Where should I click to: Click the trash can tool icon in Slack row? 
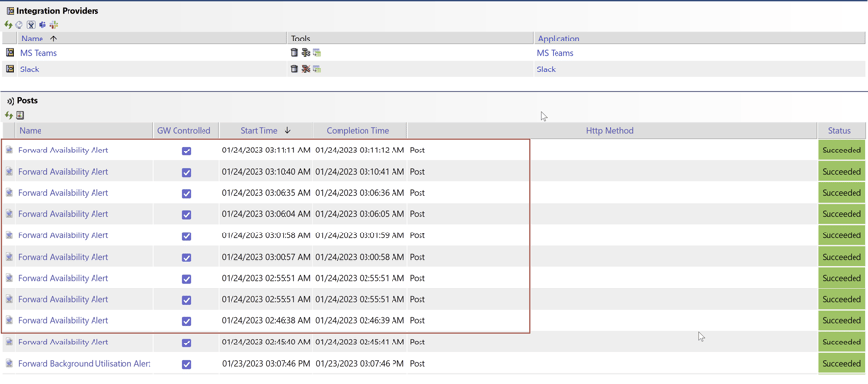pyautogui.click(x=294, y=69)
